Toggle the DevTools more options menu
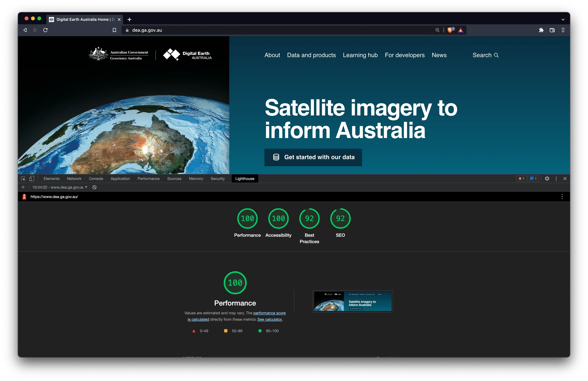 556,179
